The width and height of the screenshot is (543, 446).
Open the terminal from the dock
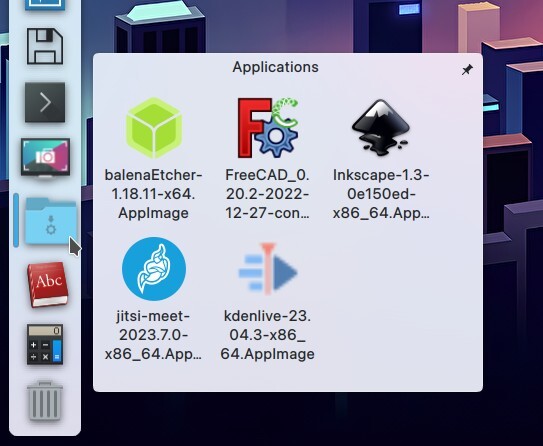45,102
